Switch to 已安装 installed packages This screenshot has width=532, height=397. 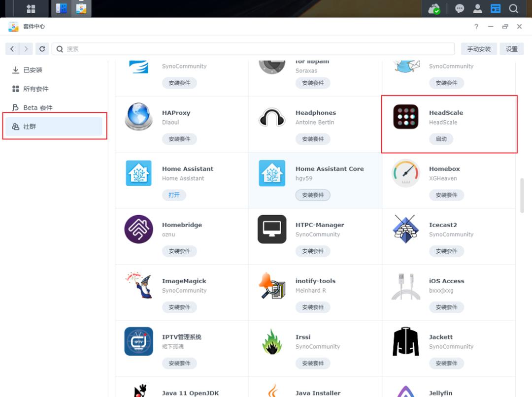pyautogui.click(x=33, y=70)
